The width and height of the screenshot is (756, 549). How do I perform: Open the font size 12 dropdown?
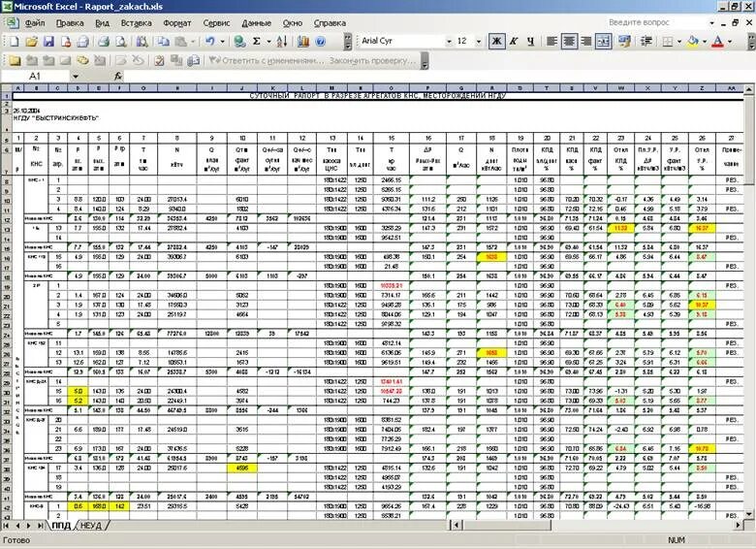[479, 42]
